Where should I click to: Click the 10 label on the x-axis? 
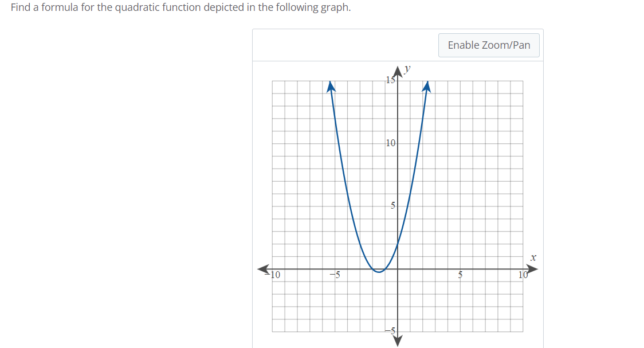tap(522, 275)
